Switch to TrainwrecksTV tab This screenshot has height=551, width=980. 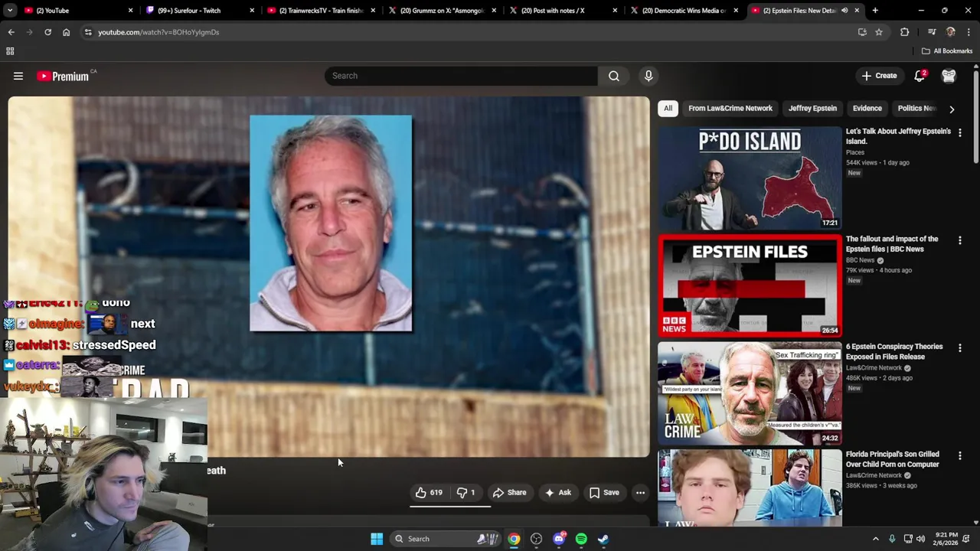tap(320, 11)
